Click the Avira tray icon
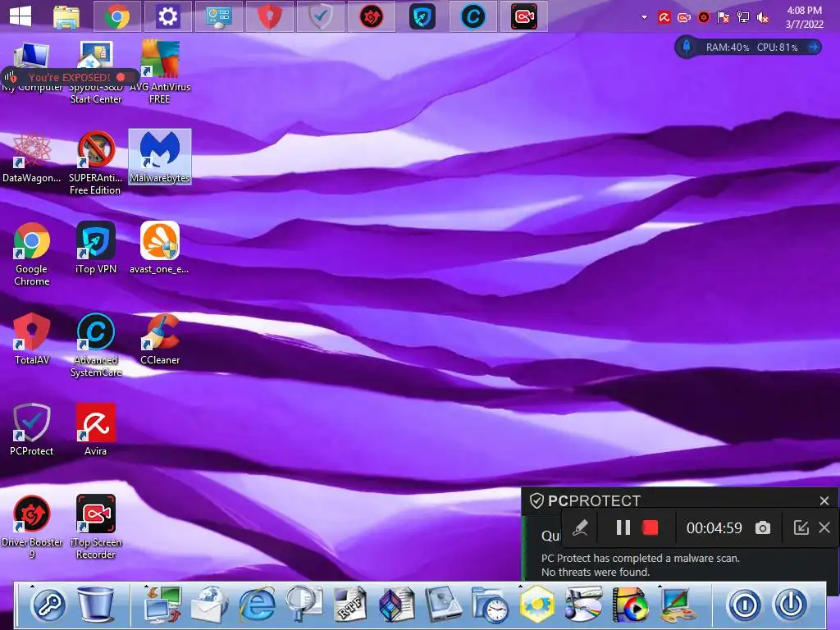This screenshot has width=840, height=630. pos(664,18)
